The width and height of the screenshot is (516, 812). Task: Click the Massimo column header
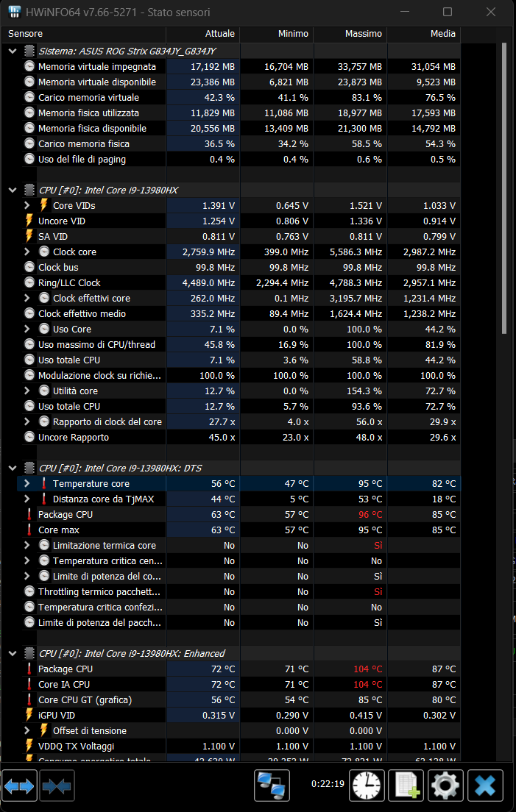(x=350, y=34)
